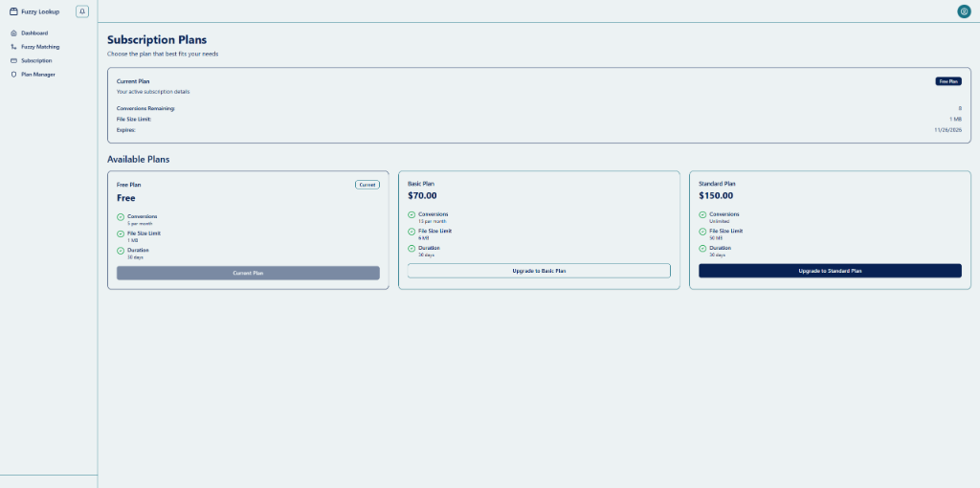Click the Basic Plan card title
Image resolution: width=980 pixels, height=488 pixels.
(421, 184)
